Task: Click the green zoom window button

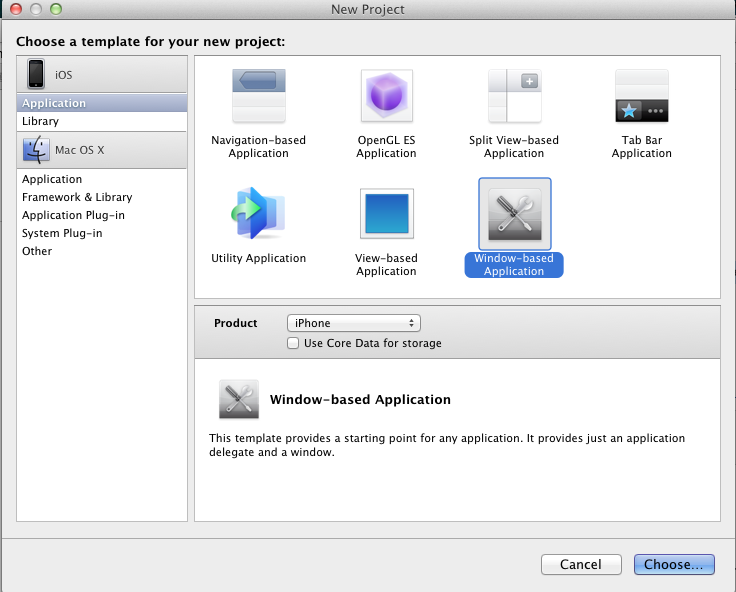Action: click(56, 9)
